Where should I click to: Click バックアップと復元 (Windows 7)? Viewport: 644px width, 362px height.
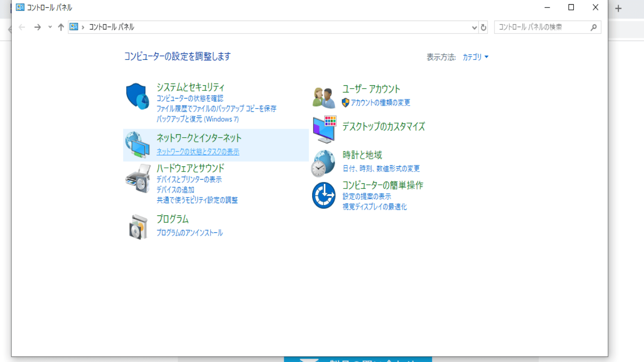198,119
